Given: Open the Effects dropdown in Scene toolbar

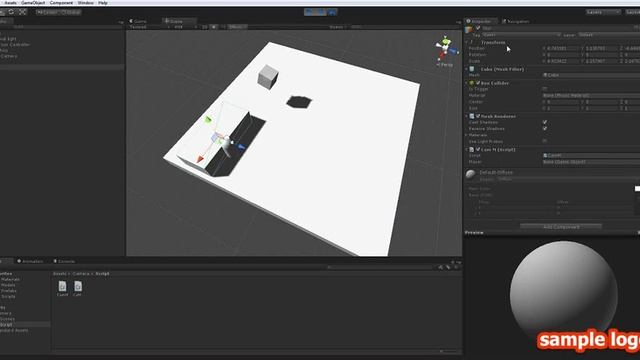Looking at the screenshot, I should pos(237,27).
